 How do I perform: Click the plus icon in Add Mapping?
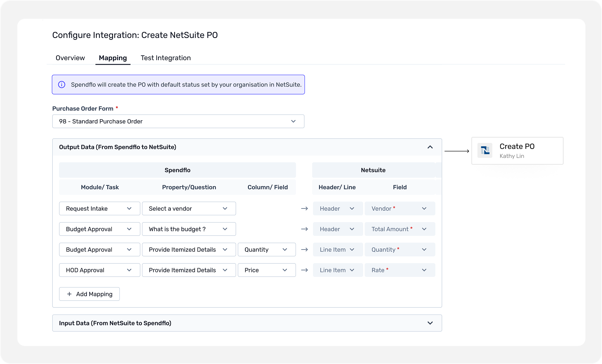pos(69,294)
